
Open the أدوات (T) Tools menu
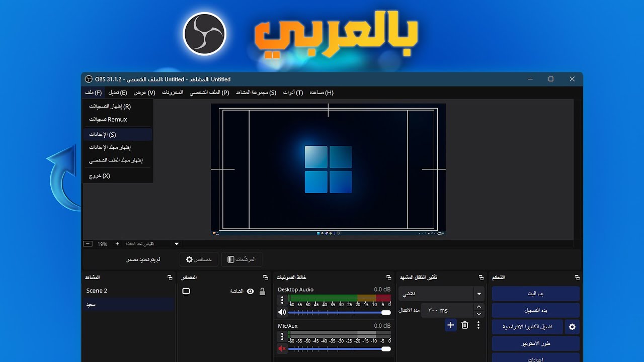(293, 93)
